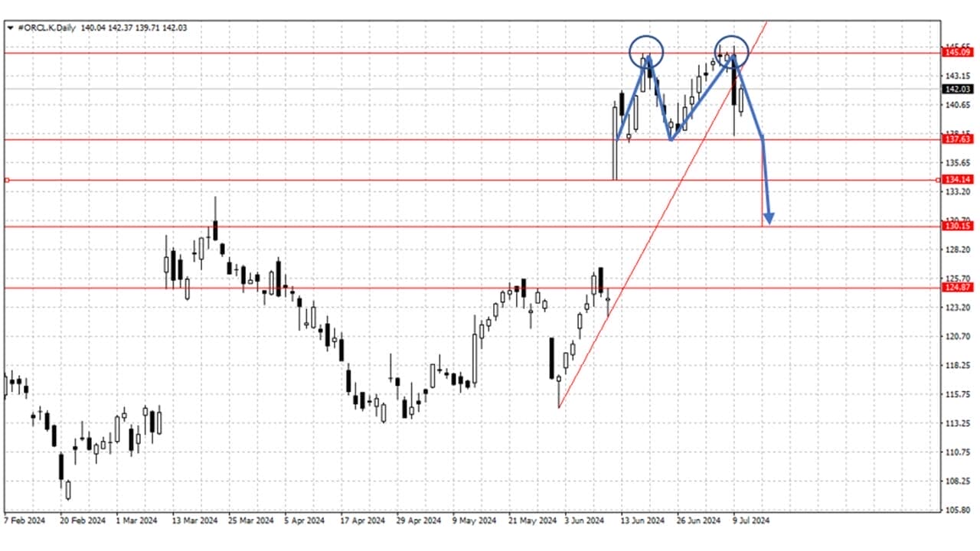The width and height of the screenshot is (980, 551).
Task: Select the 134.14 red price label
Action: 958,180
